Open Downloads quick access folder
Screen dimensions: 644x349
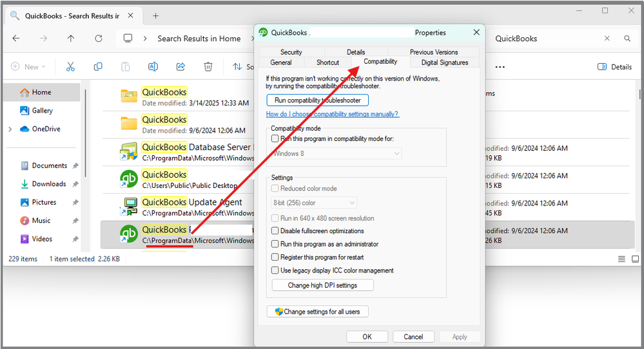[x=49, y=184]
